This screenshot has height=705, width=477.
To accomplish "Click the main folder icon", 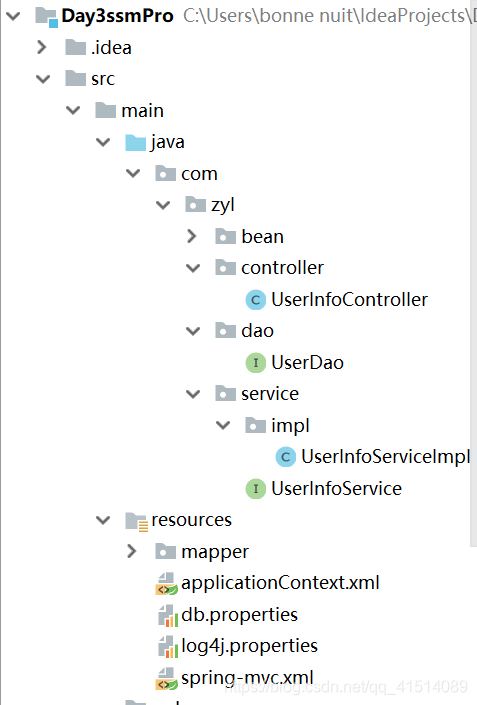I will [x=106, y=110].
